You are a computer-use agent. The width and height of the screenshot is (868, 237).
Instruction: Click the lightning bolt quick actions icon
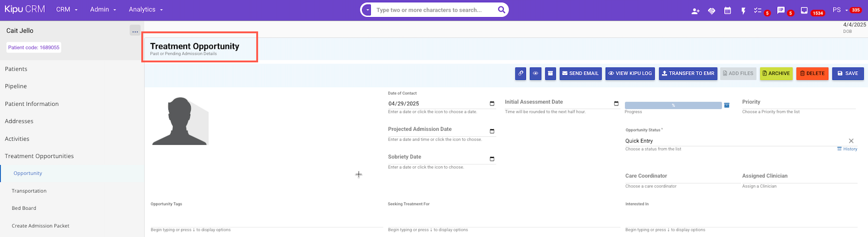[743, 11]
